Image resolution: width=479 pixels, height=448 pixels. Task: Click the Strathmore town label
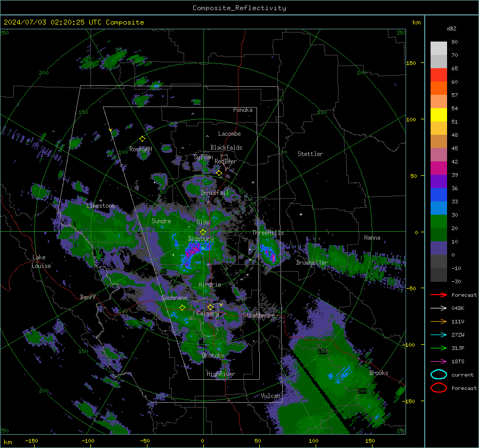point(259,315)
